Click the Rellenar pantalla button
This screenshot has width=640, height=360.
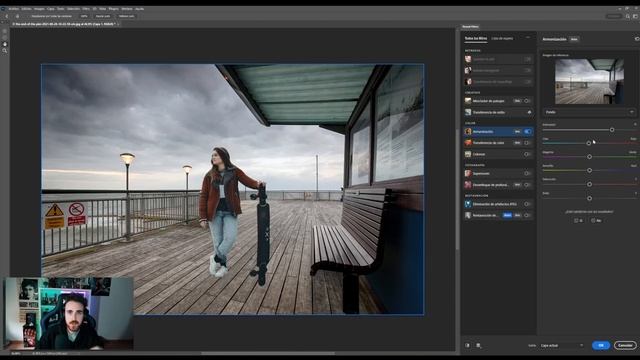click(127, 16)
